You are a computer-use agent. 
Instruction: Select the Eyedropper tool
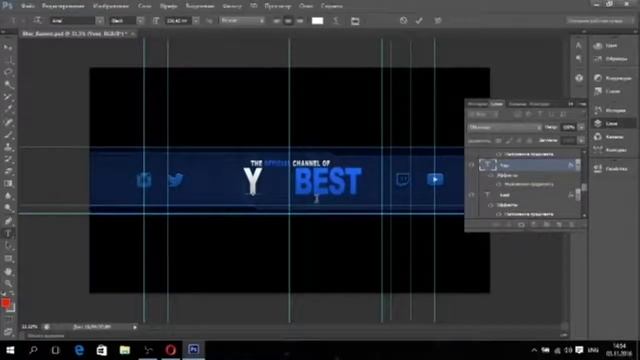tap(8, 109)
